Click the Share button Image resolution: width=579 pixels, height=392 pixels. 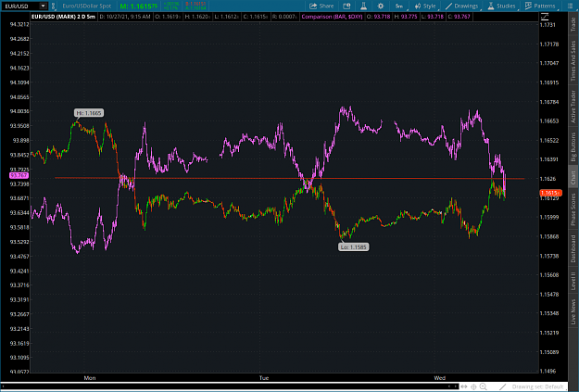coord(321,6)
